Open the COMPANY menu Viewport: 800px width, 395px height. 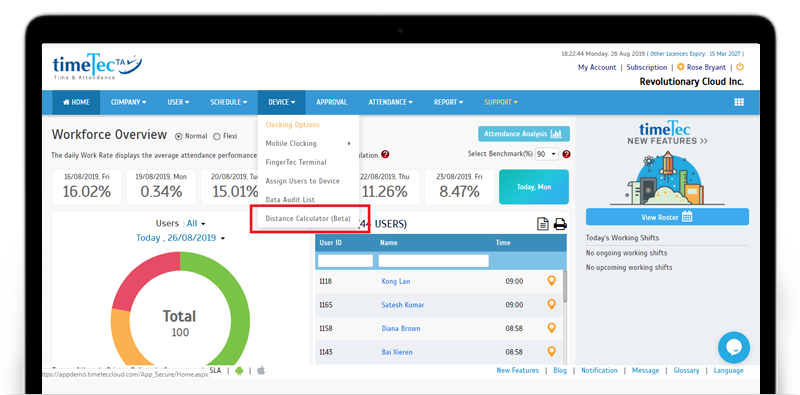pyautogui.click(x=129, y=102)
